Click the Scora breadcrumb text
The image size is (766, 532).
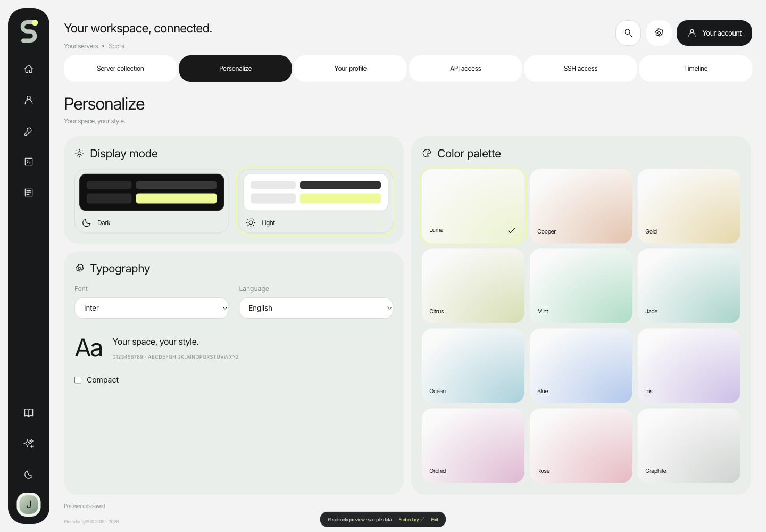pos(116,46)
